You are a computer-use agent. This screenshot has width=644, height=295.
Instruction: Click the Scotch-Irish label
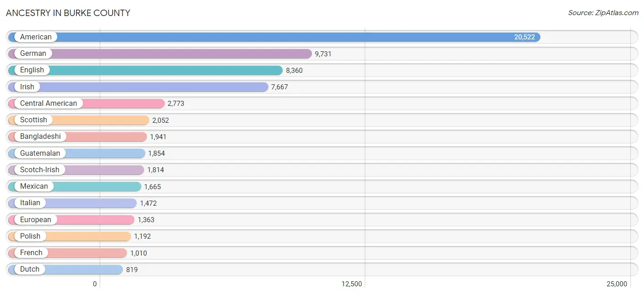click(39, 170)
